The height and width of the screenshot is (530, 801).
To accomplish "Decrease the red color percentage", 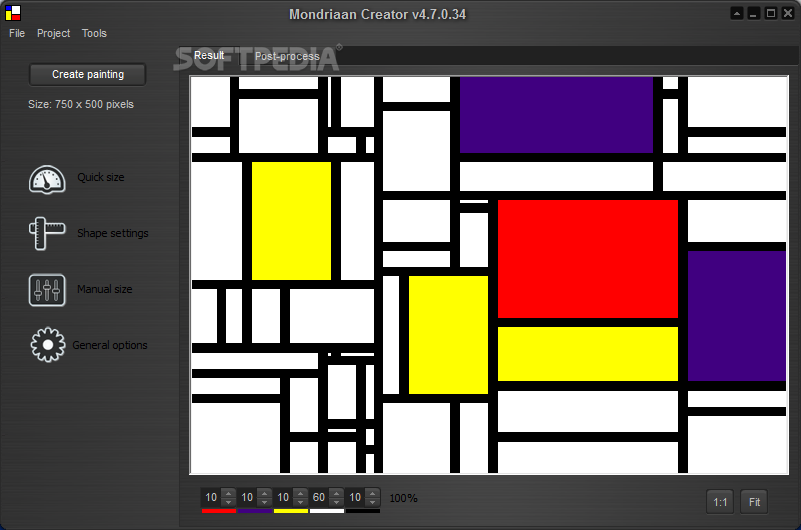I will [x=229, y=502].
